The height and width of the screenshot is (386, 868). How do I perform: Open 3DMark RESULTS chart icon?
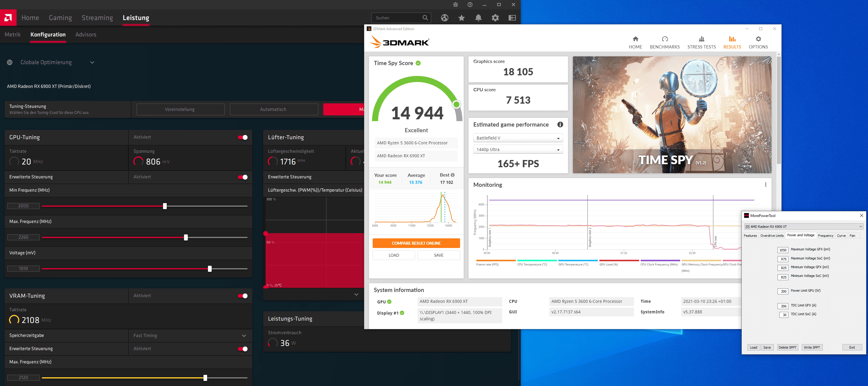[x=732, y=39]
